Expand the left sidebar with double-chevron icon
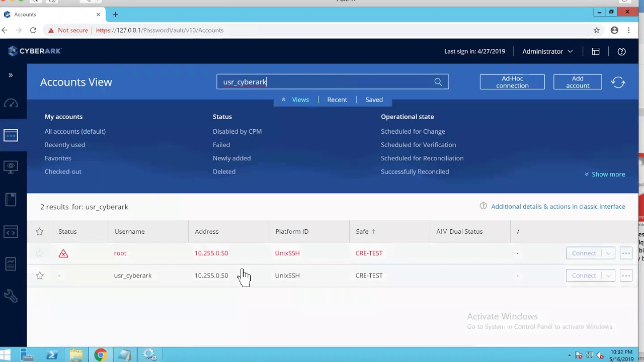 pos(11,75)
